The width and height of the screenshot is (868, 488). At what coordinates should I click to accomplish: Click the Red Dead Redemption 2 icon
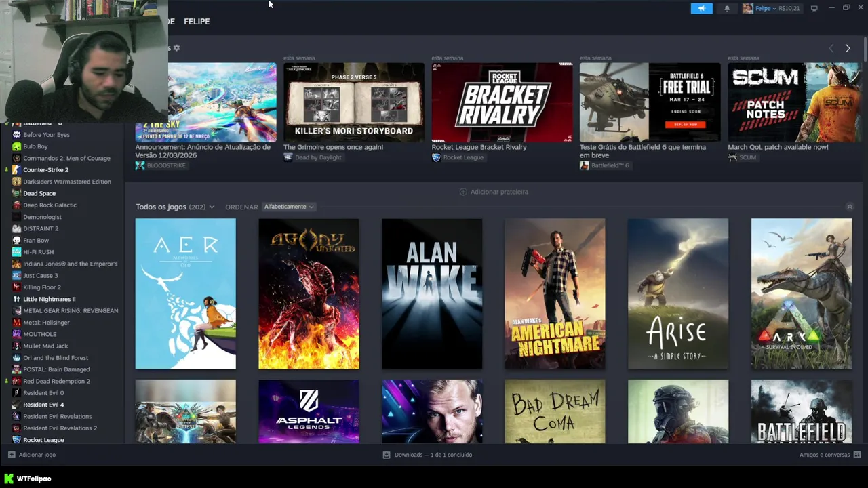pos(17,381)
